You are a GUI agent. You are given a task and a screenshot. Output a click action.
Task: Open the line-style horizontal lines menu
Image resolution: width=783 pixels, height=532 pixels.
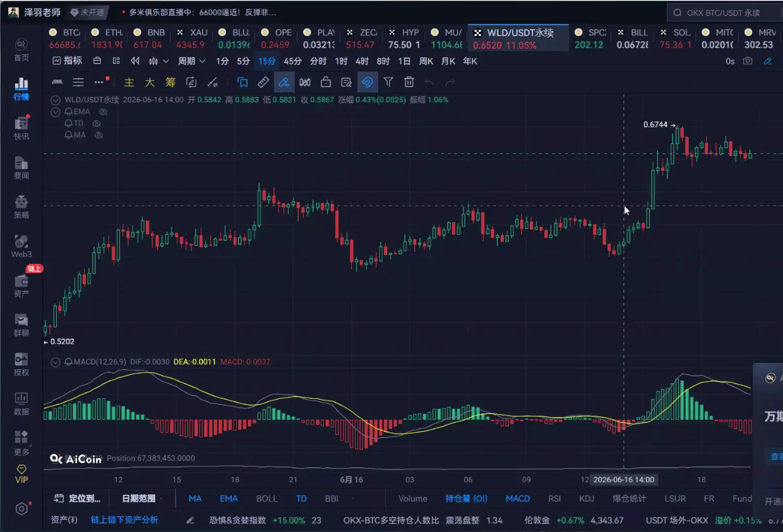(78, 82)
